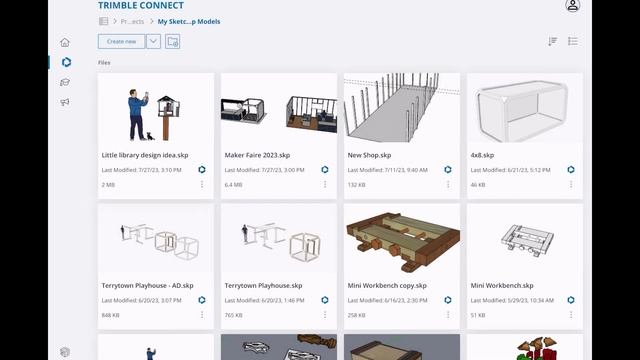Click file name Mini Workbench copy.skp
The height and width of the screenshot is (360, 640).
click(387, 285)
